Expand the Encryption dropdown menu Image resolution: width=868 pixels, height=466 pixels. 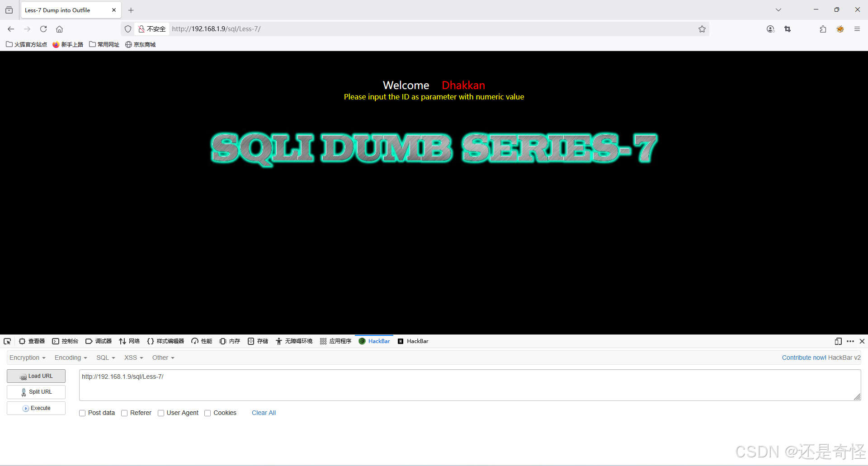click(28, 358)
